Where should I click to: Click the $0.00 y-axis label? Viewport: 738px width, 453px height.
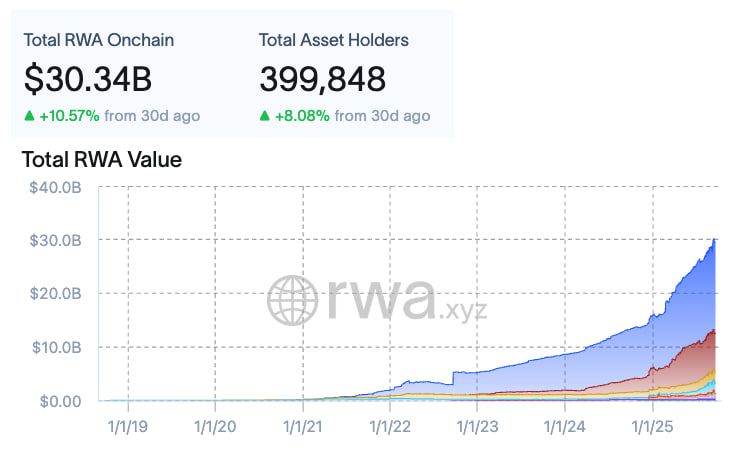(60, 401)
